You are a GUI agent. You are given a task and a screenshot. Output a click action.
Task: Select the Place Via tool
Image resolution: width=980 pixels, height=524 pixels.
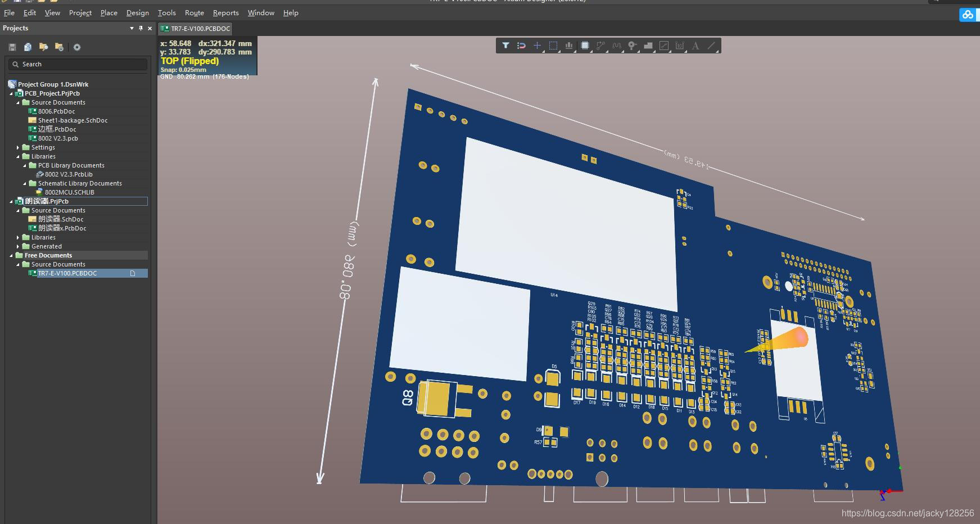click(633, 46)
